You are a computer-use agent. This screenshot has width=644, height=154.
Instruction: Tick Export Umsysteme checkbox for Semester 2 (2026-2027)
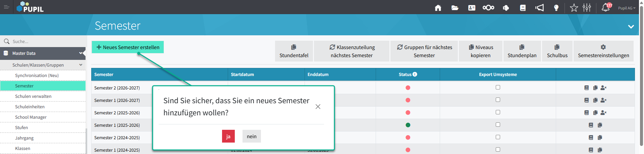click(x=498, y=87)
